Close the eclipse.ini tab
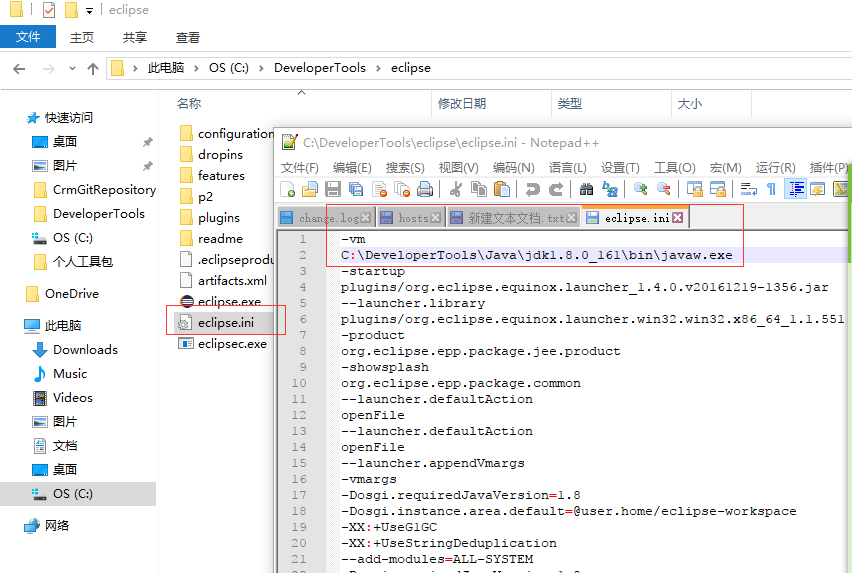 pyautogui.click(x=677, y=218)
